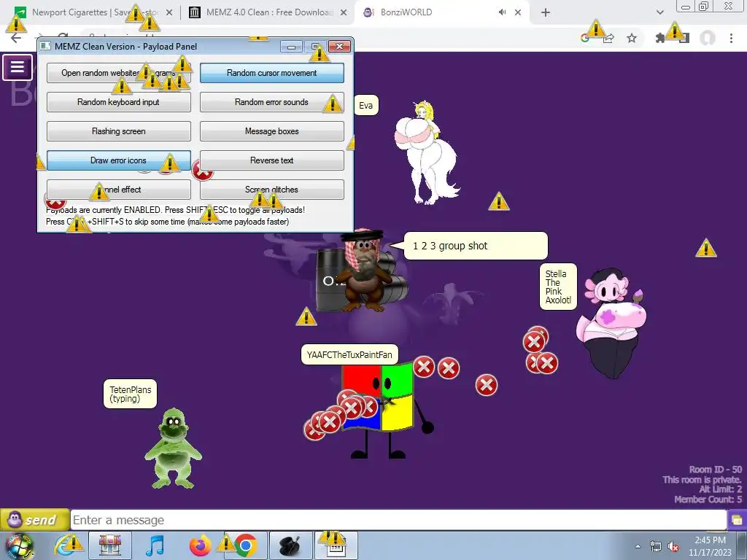Open the shop stall taskbar icon

tap(110, 545)
